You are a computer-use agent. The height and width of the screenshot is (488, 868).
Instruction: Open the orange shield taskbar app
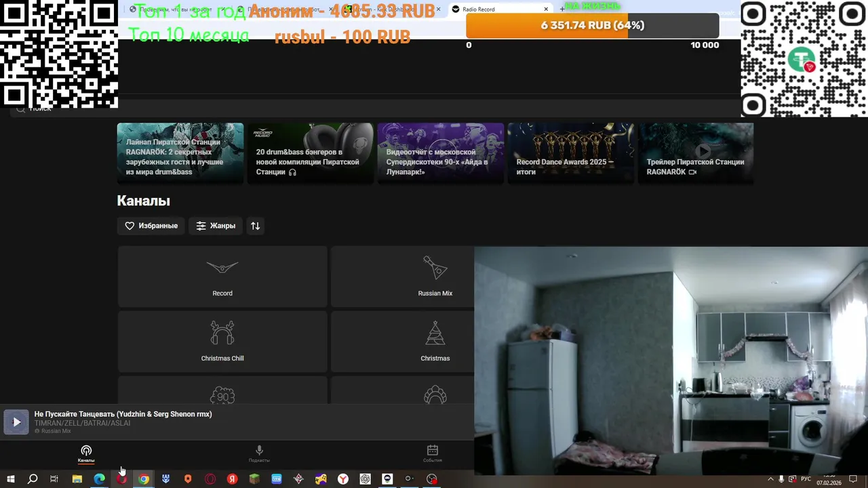coord(188,479)
